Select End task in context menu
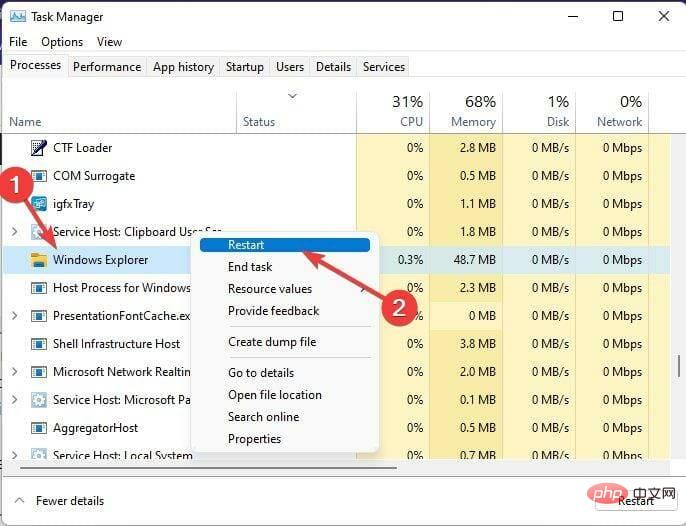The height and width of the screenshot is (526, 686). coord(250,267)
